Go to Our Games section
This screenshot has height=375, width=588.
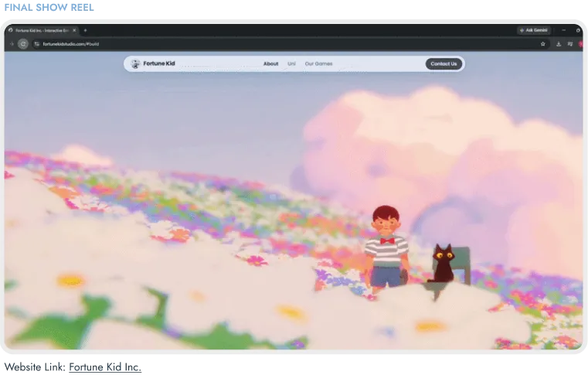[319, 64]
